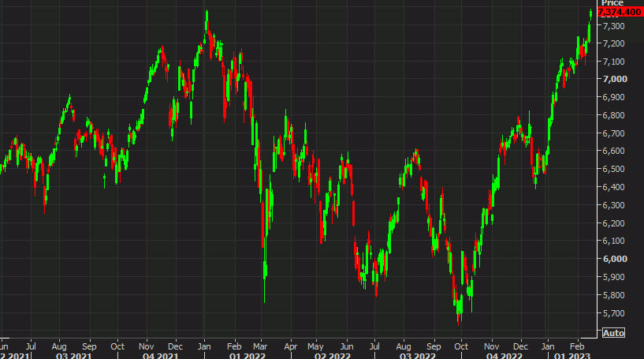Click the 6,700 price axis label
Viewport: 644px width, 359px height.
click(x=614, y=133)
